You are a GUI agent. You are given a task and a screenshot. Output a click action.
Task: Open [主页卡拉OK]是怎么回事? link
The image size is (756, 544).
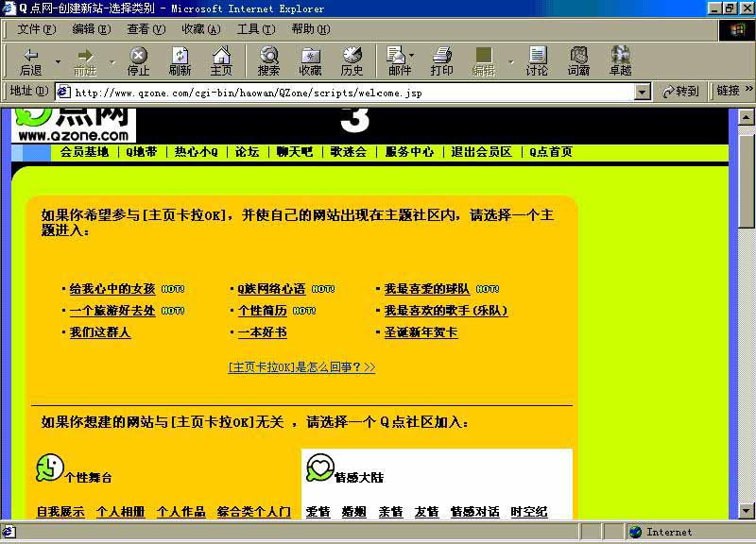pos(301,367)
